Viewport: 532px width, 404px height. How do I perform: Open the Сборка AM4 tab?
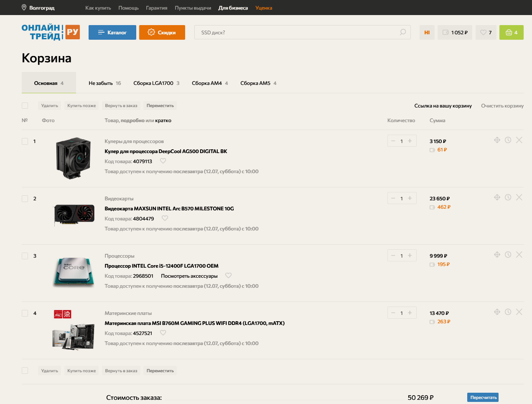[210, 83]
